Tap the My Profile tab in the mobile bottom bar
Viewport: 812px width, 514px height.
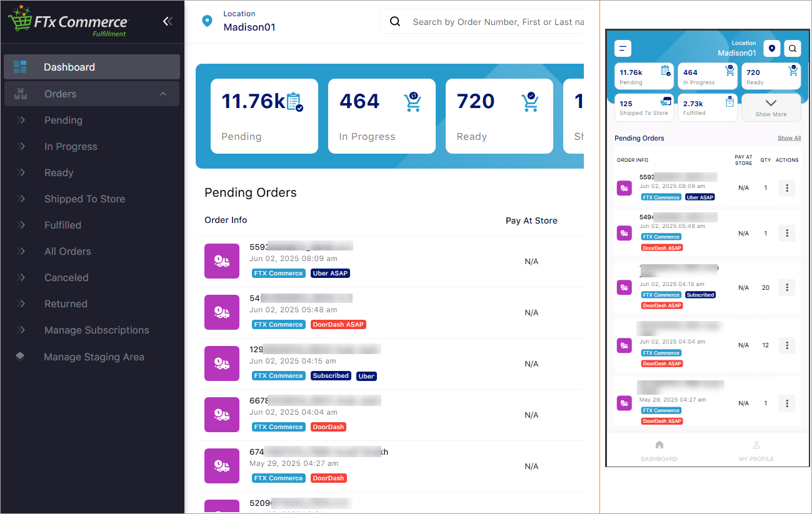pyautogui.click(x=756, y=451)
